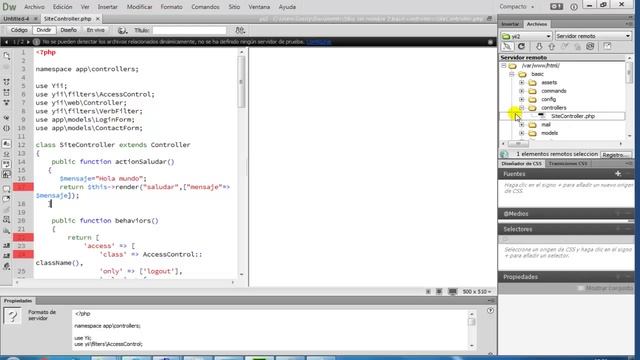Viewport: 640px width, 360px height.
Task: Refresh the Files panel listing
Action: click(x=521, y=47)
